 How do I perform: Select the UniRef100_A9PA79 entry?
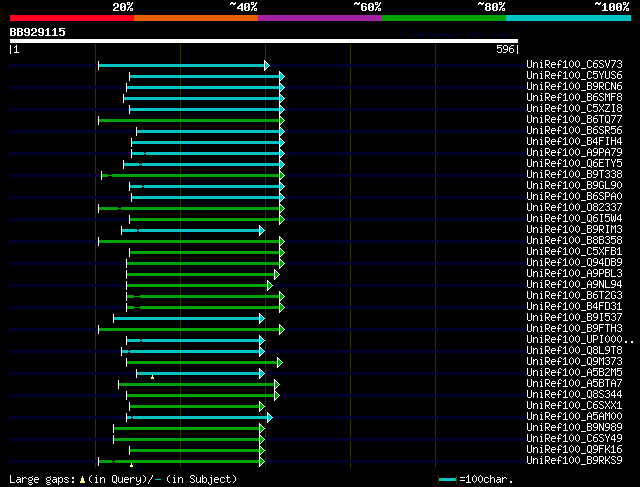tap(574, 153)
